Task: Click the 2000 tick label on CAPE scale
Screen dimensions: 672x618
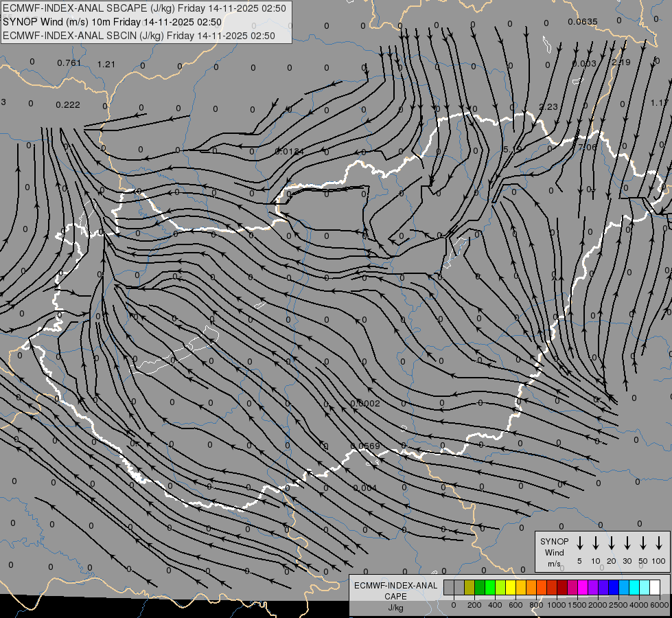Action: pyautogui.click(x=598, y=605)
